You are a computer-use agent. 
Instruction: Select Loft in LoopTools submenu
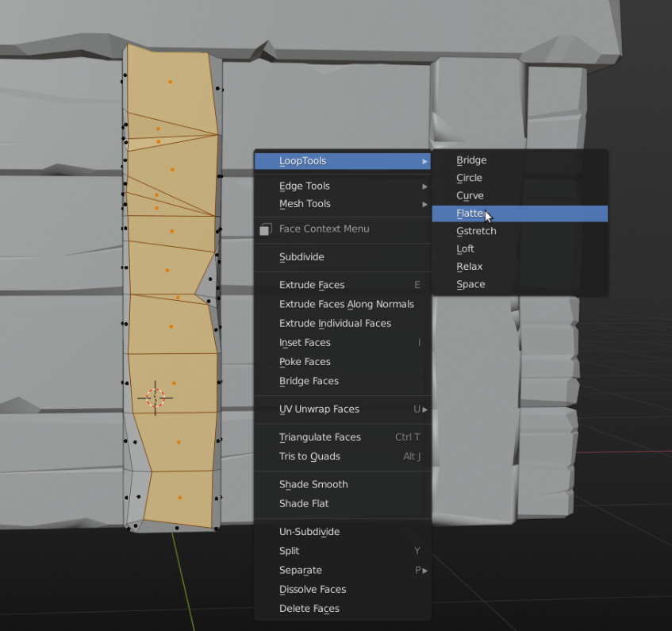520,249
